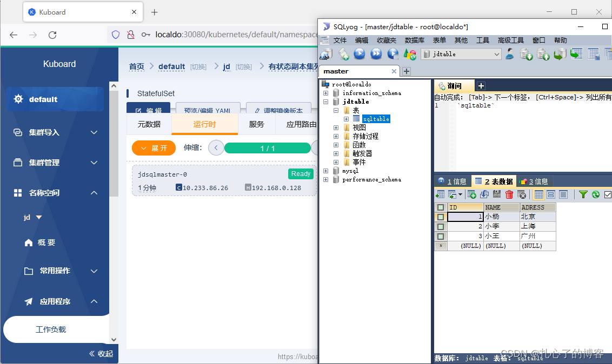Execute the query with the blue play icon
This screenshot has width=612, height=364.
(360, 54)
